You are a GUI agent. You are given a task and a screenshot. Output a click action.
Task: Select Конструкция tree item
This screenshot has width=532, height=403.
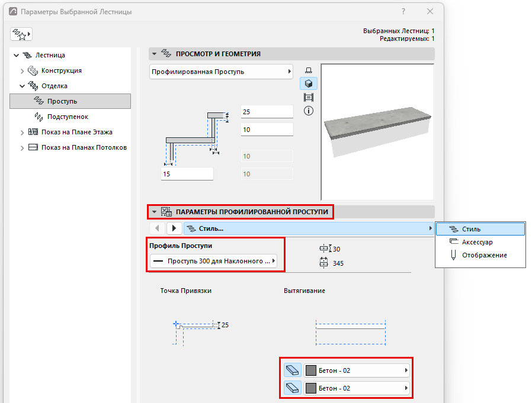click(x=62, y=70)
